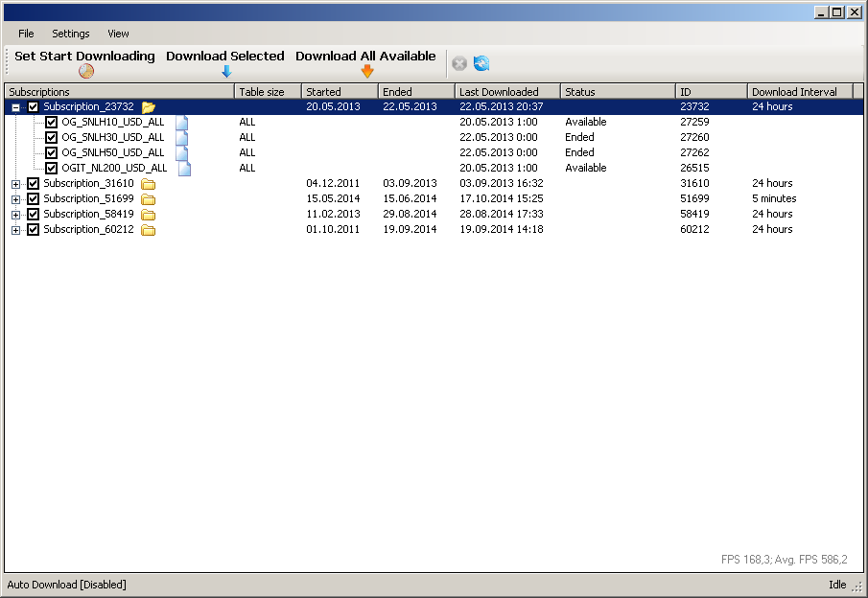Click the Download Selected button label
The width and height of the screenshot is (868, 598).
point(225,56)
